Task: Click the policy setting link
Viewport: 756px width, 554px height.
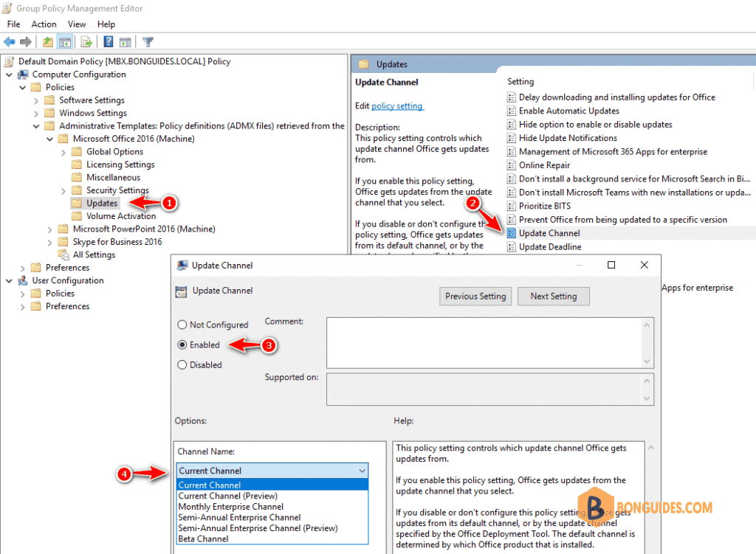Action: coord(397,106)
